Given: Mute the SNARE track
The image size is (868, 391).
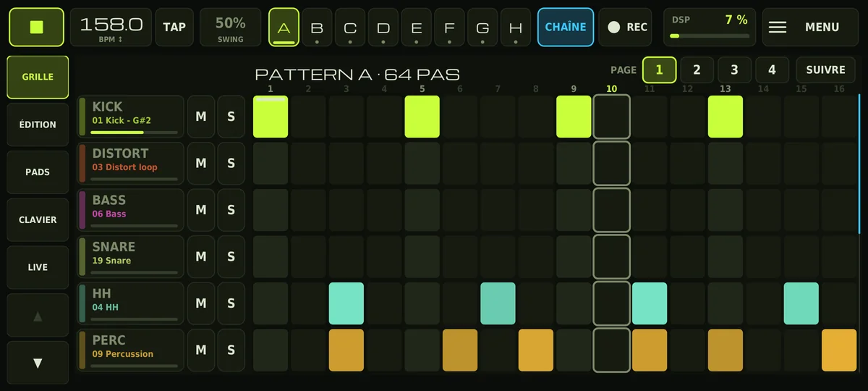Looking at the screenshot, I should [x=201, y=256].
